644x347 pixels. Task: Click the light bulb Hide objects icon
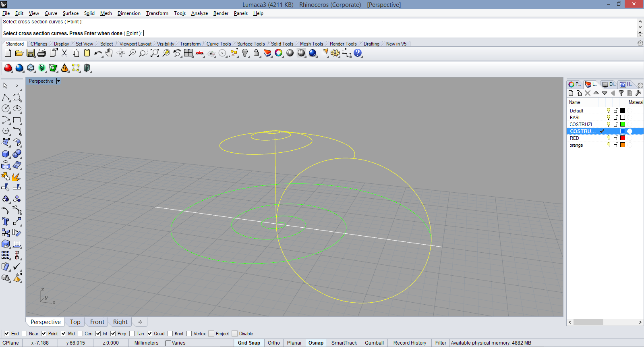coord(245,53)
